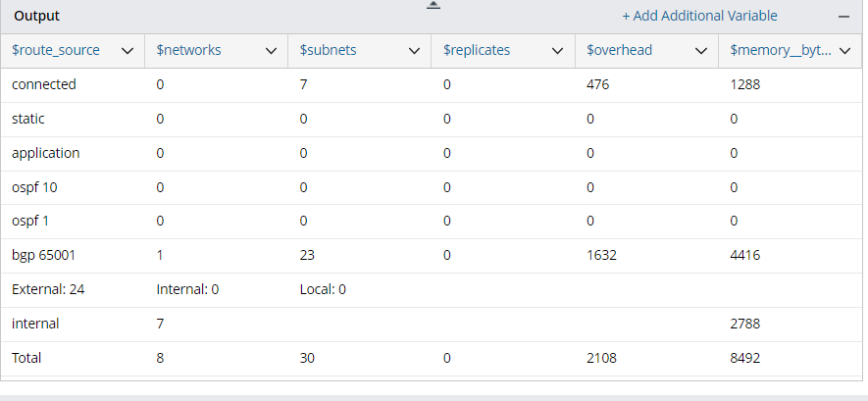
Task: Open the $overhead column dropdown chevron
Action: pos(701,51)
